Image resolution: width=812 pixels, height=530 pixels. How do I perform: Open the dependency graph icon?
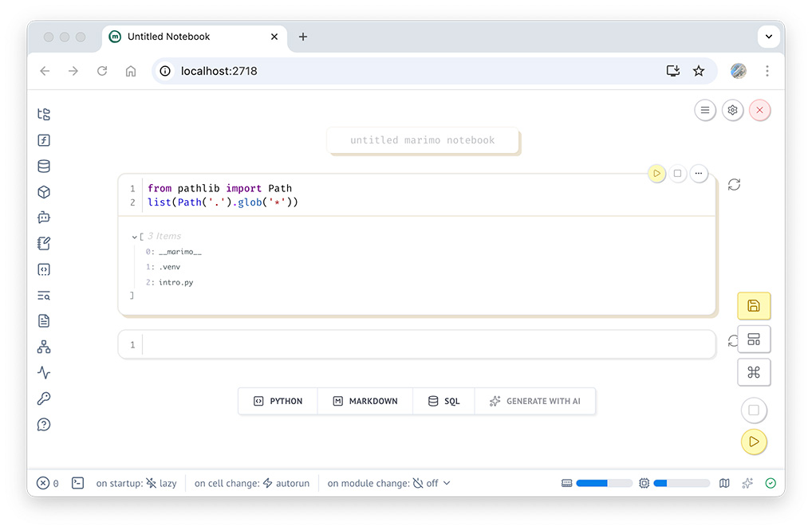tap(44, 347)
